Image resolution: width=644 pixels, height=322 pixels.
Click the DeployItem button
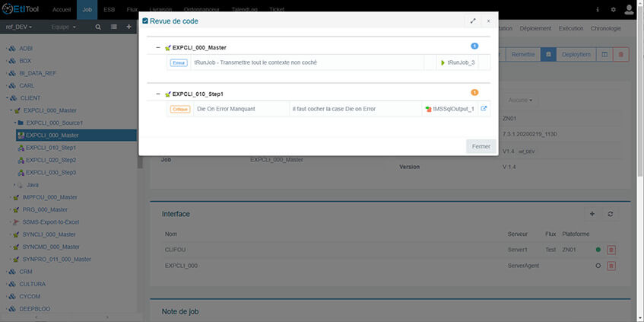coord(576,54)
